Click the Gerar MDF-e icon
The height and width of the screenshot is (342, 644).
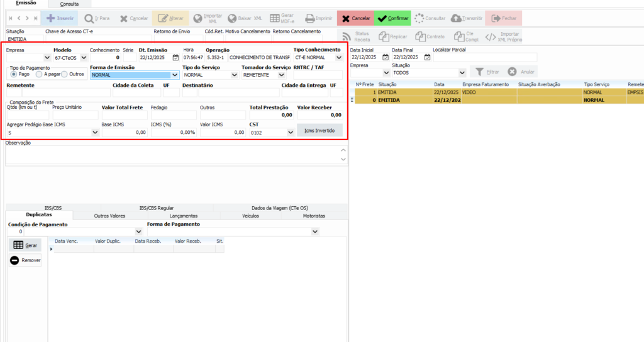point(275,18)
